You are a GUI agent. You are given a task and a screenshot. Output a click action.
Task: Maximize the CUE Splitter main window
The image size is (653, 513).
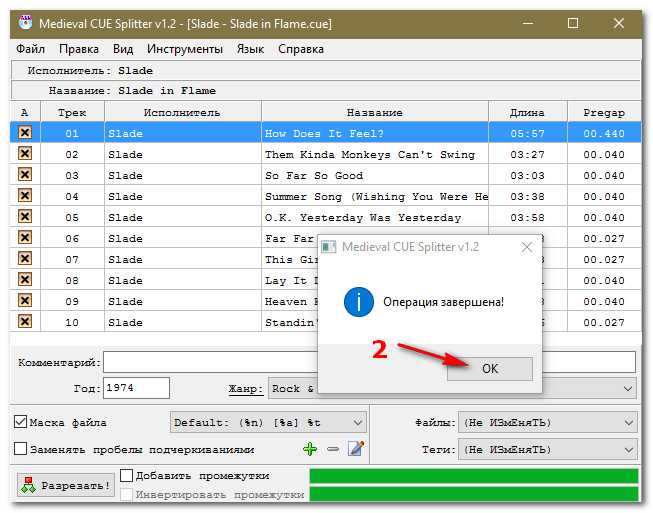[x=573, y=23]
